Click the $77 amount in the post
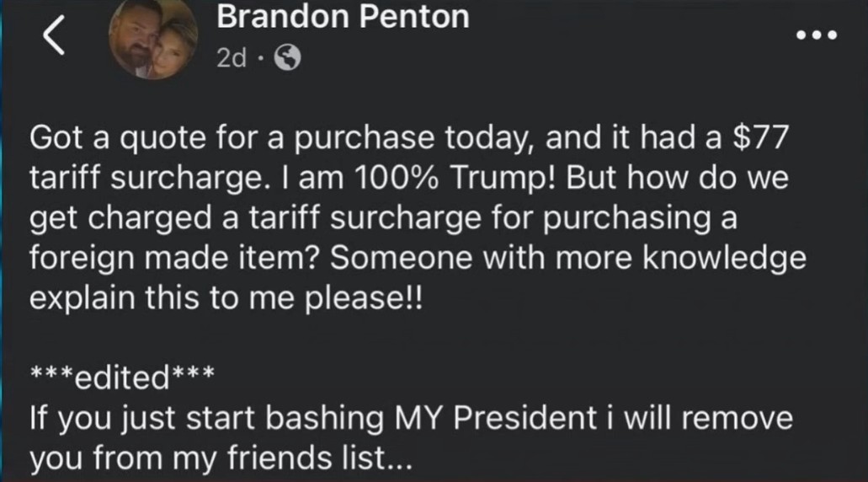 click(759, 137)
